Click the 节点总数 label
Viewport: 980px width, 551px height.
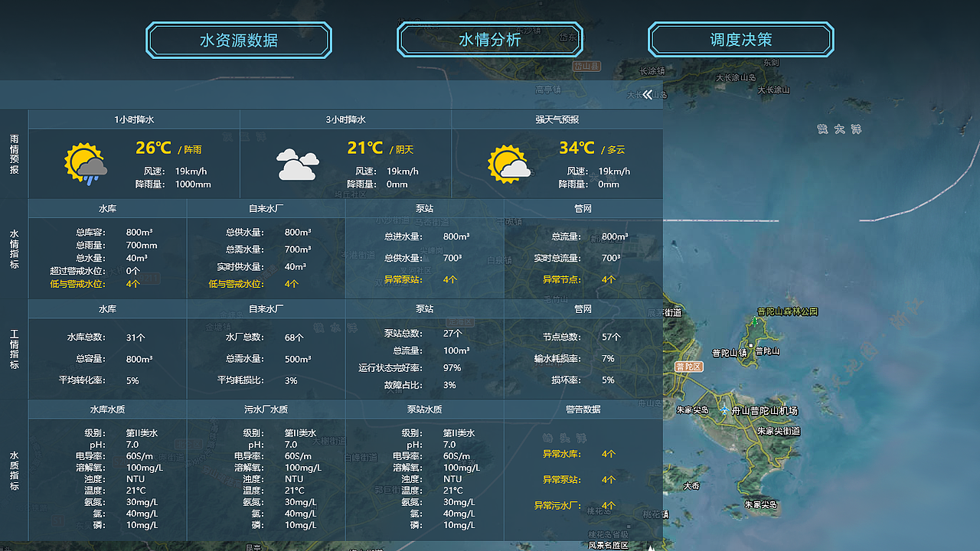point(561,337)
